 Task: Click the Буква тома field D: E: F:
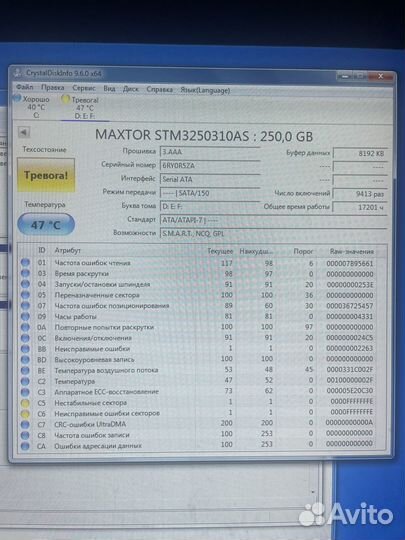point(210,207)
